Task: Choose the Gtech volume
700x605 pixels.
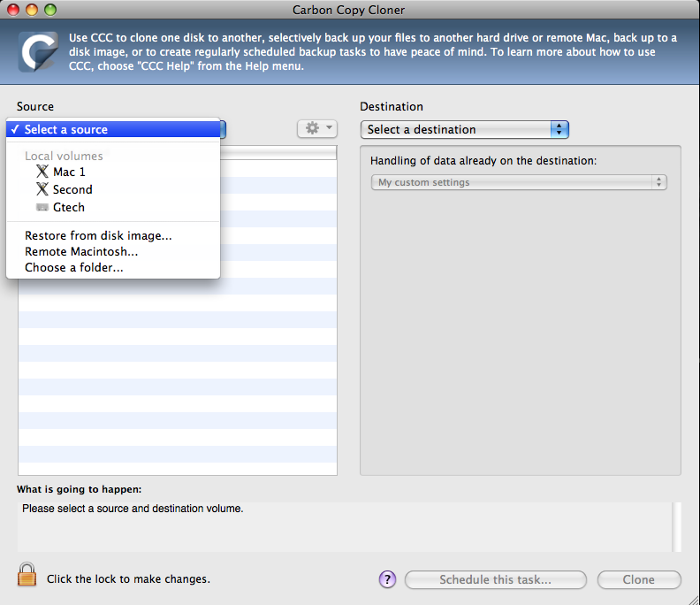Action: tap(113, 207)
